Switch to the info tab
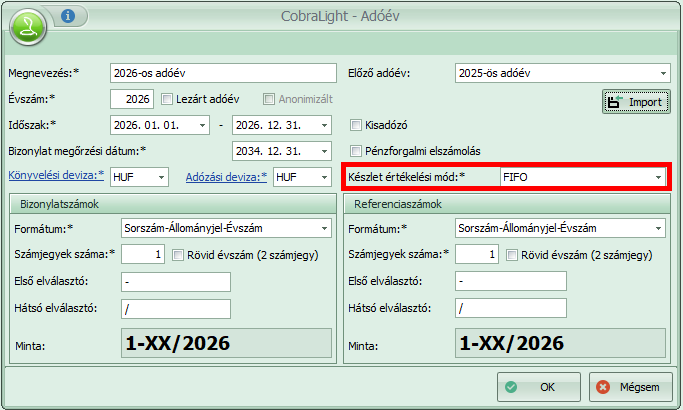The image size is (683, 410). click(68, 17)
